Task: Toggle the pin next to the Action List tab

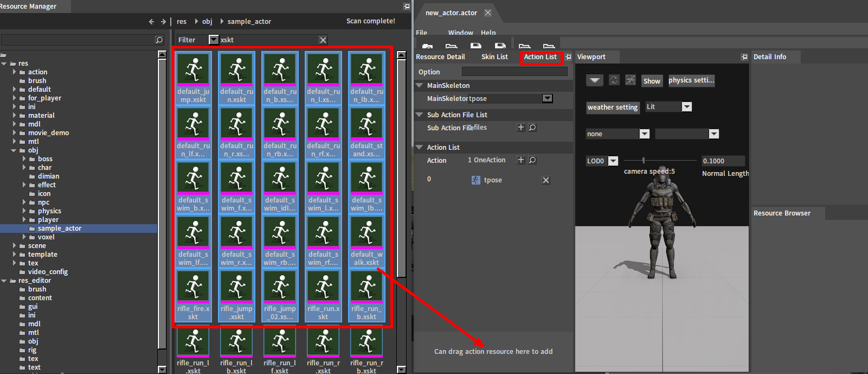Action: (x=568, y=57)
